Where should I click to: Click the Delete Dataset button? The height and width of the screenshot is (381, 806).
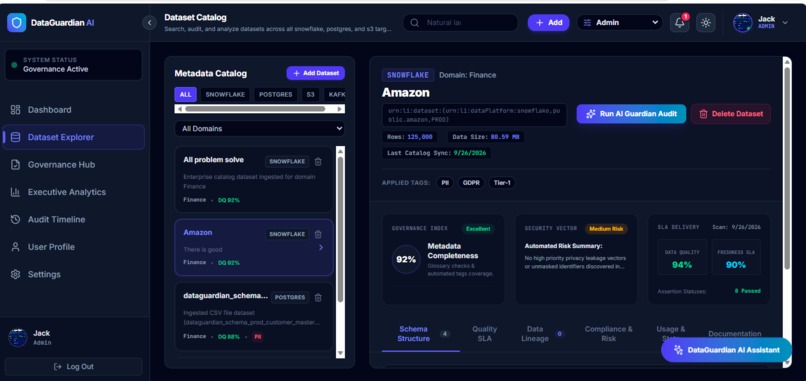tap(731, 114)
